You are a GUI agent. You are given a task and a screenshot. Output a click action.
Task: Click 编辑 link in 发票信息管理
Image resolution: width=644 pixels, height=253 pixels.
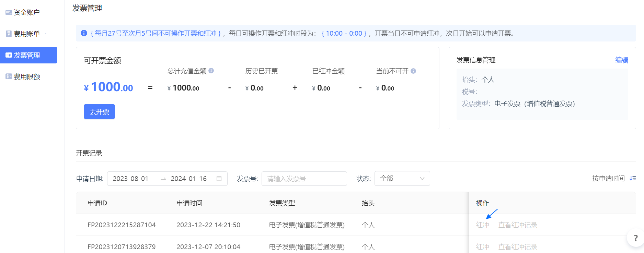pos(621,60)
